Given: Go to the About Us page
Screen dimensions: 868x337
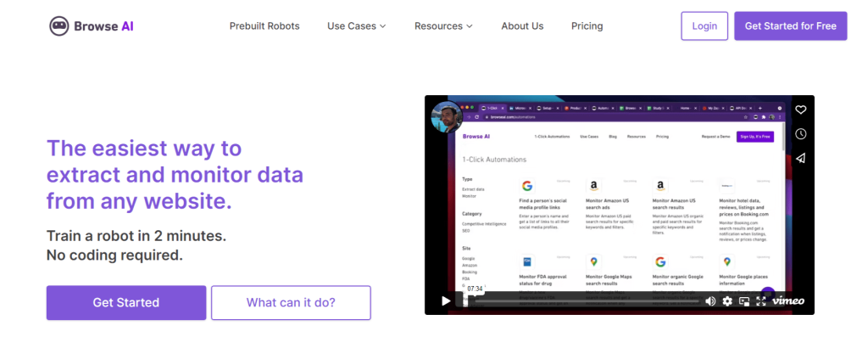Looking at the screenshot, I should [x=522, y=26].
